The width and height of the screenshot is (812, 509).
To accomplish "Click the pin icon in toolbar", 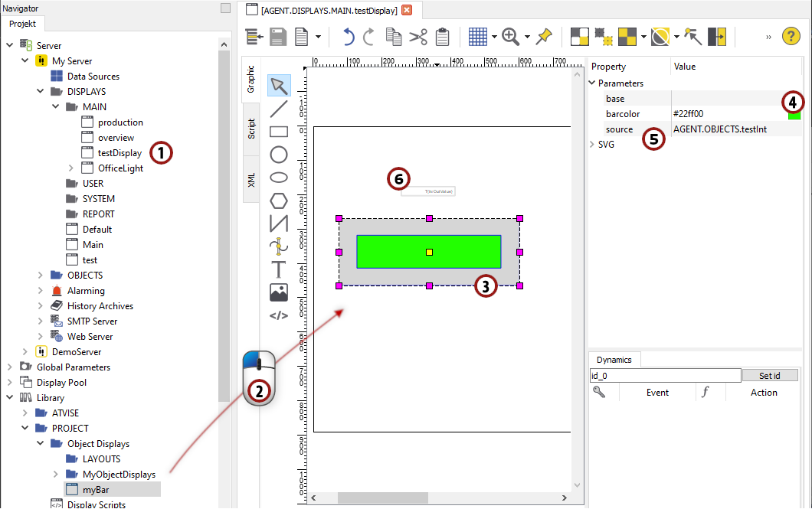I will click(x=544, y=37).
